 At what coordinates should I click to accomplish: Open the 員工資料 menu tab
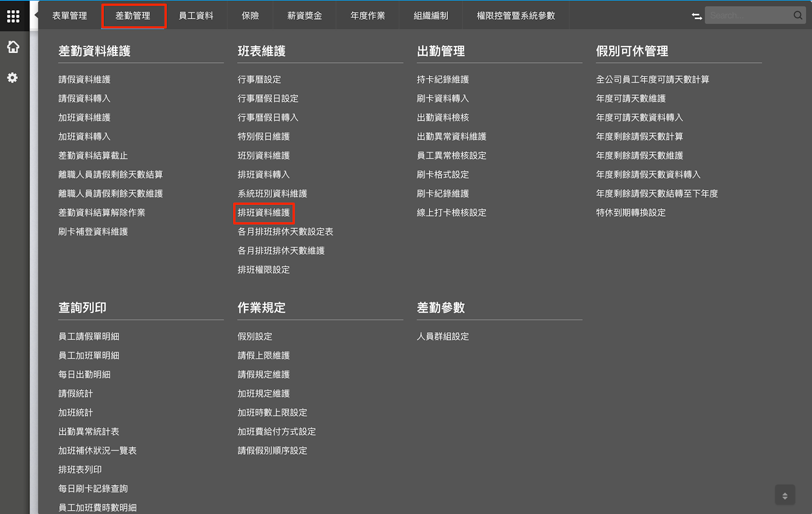[x=196, y=16]
